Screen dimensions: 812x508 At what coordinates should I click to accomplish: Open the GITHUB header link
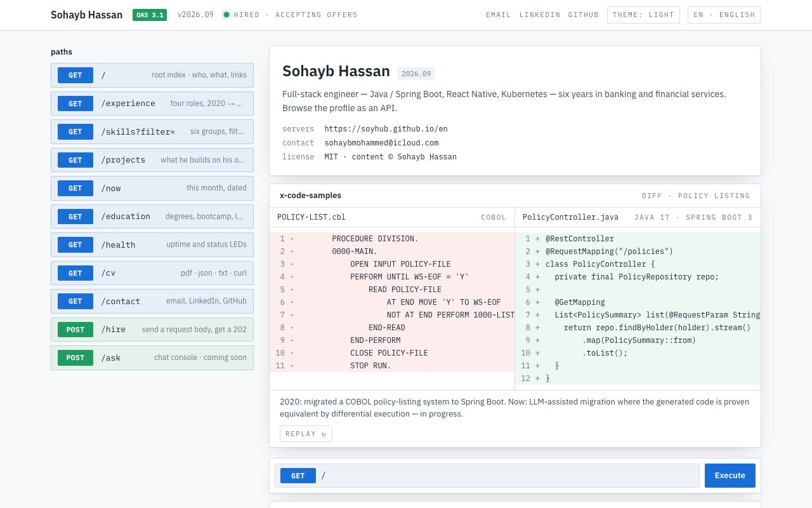pyautogui.click(x=584, y=15)
